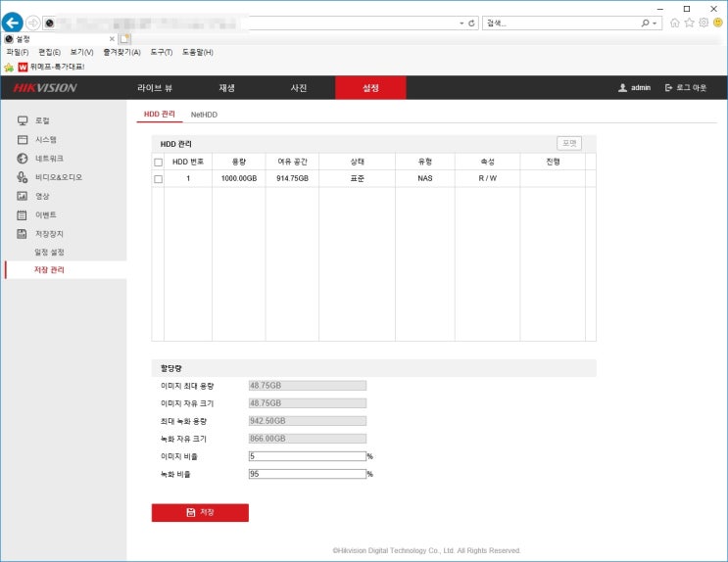This screenshot has height=562, width=728.
Task: Click the 녹화 비율 percentage input field
Action: pos(308,474)
